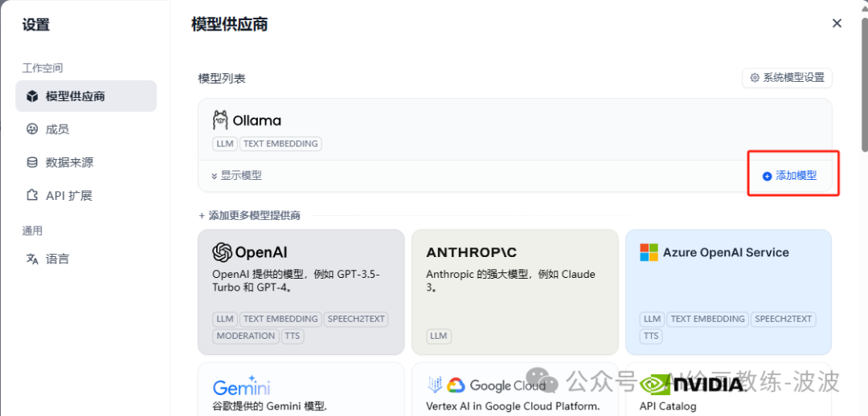The height and width of the screenshot is (416, 868).
Task: Select the Google Cloud Vertex AI card
Action: point(515,389)
